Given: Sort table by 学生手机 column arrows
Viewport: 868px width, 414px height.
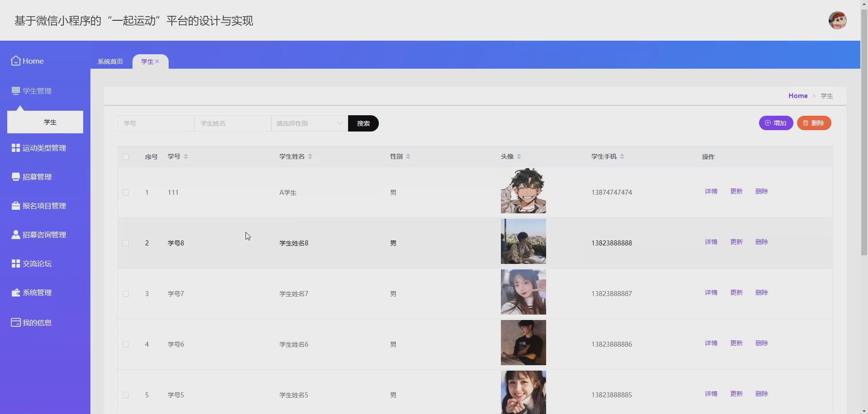Looking at the screenshot, I should pos(622,156).
